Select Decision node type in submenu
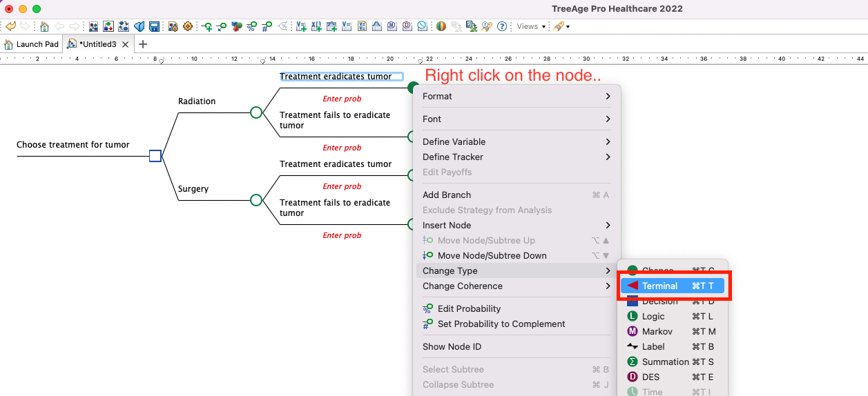The width and height of the screenshot is (868, 396). (x=673, y=301)
